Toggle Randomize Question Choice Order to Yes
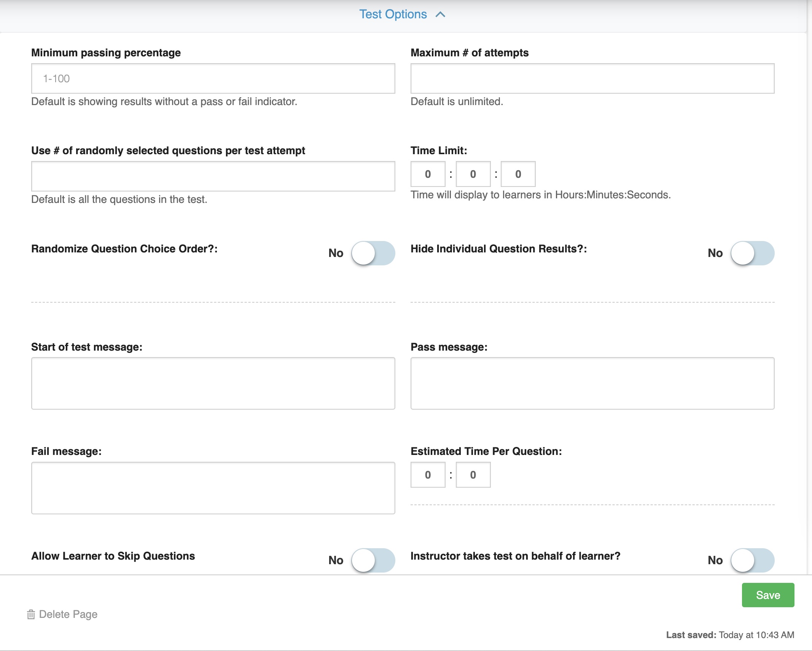This screenshot has height=651, width=812. pyautogui.click(x=372, y=253)
